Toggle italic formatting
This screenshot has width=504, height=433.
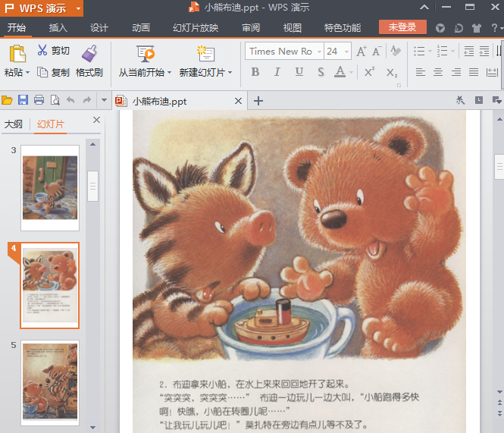click(x=277, y=72)
